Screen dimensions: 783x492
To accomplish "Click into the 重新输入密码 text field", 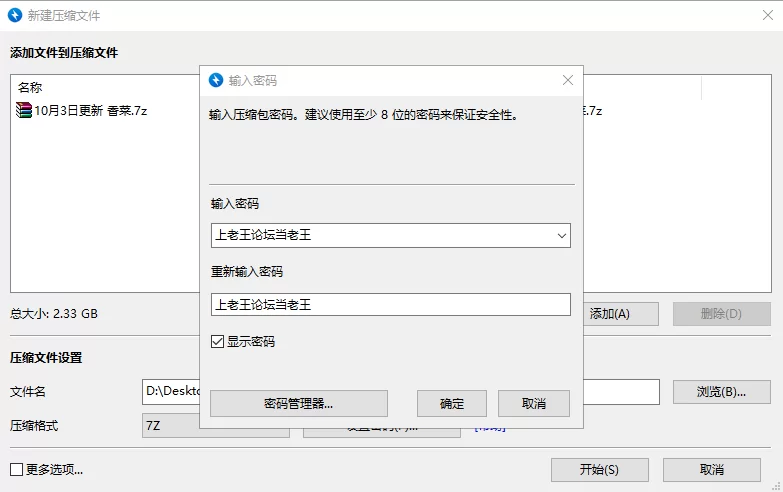I will coord(390,305).
